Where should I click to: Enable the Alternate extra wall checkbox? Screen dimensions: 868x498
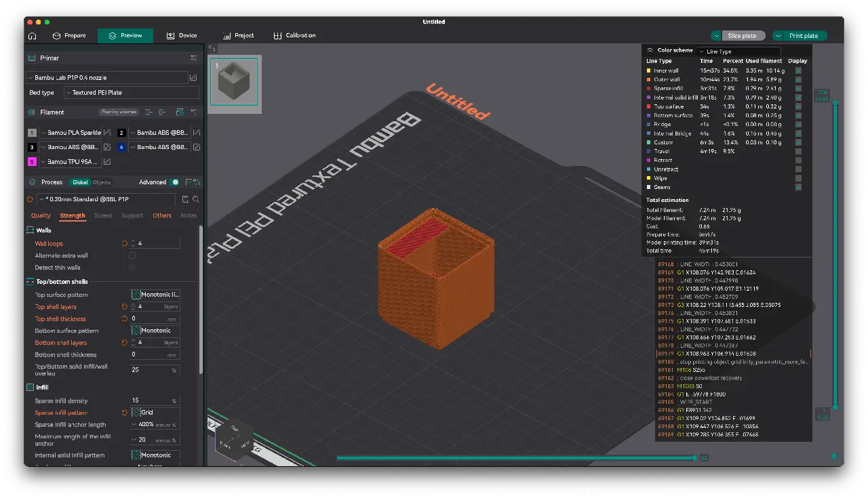click(x=132, y=255)
